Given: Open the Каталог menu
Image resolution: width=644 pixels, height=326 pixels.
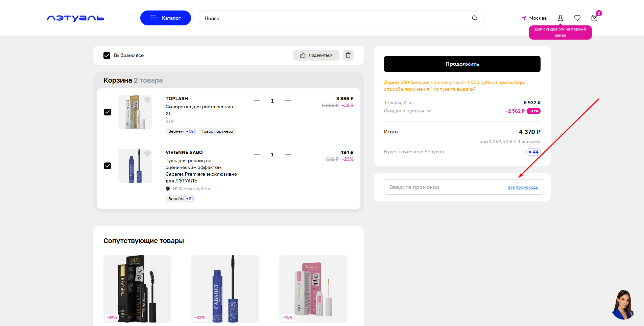Looking at the screenshot, I should click(x=166, y=18).
